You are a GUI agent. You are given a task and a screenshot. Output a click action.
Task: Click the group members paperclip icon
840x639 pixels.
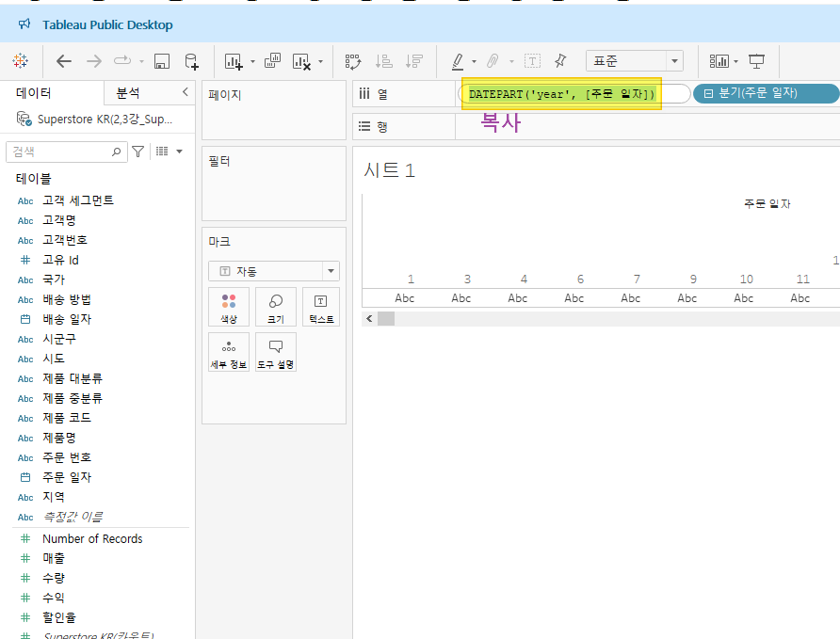point(493,61)
